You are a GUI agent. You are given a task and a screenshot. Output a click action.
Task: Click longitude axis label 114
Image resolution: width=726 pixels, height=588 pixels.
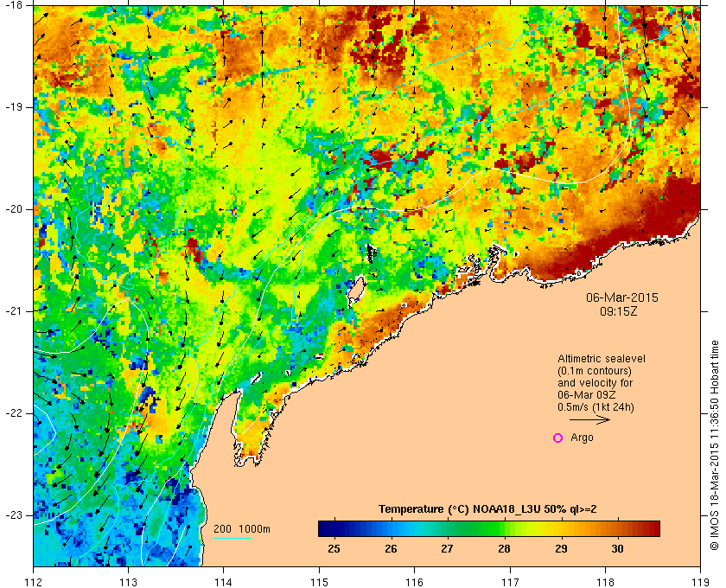coord(224,581)
